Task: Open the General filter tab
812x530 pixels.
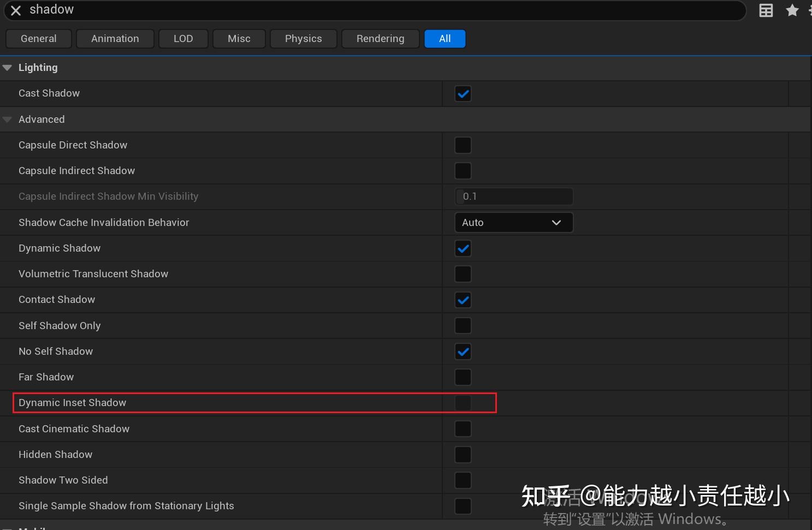Action: point(38,38)
